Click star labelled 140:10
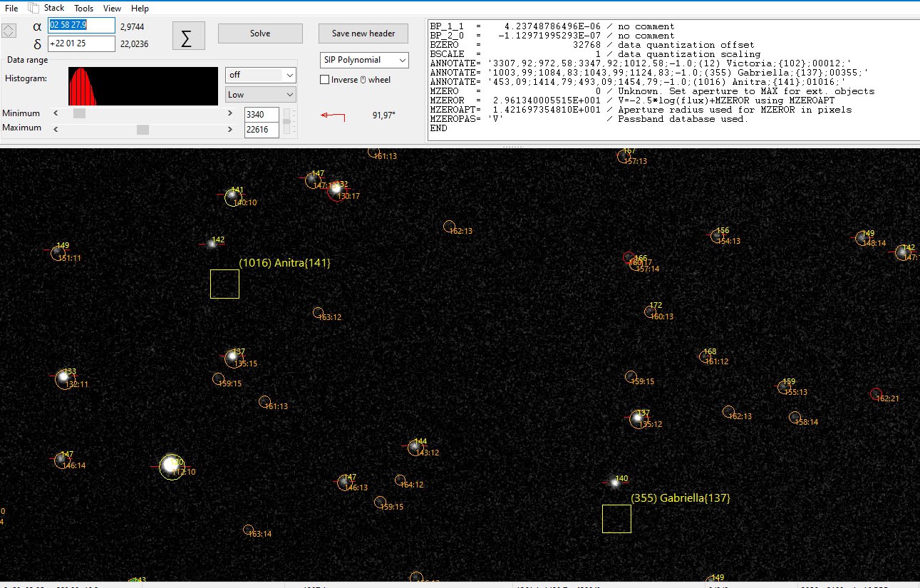Viewport: 920px width, 588px height. tap(233, 197)
